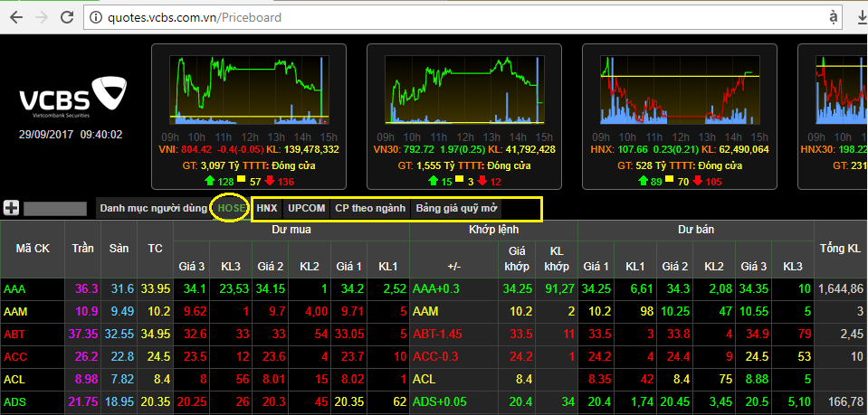Switch to the HNX tab
Viewport: 868px width, 415px height.
point(267,208)
